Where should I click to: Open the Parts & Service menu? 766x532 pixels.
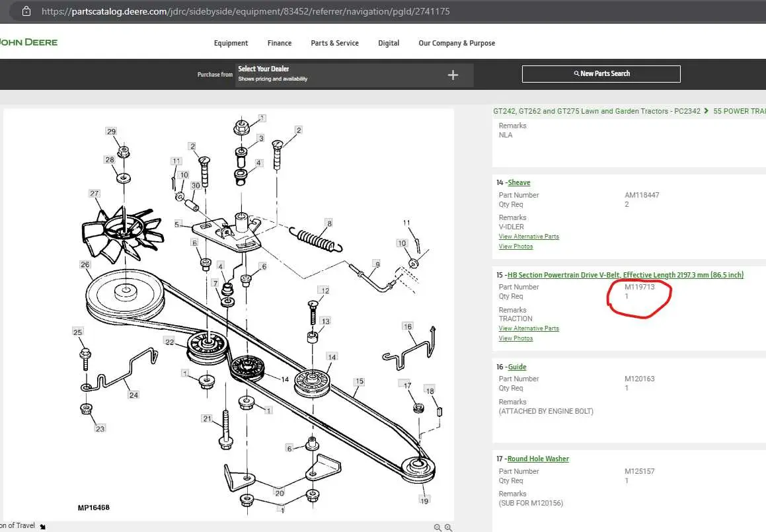tap(334, 43)
